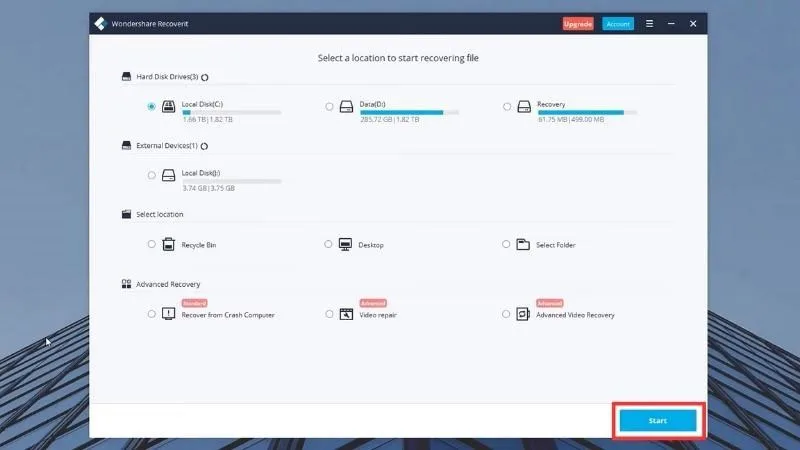The height and width of the screenshot is (450, 800).
Task: Select the external Local Disk(I:) radio button
Action: click(152, 176)
